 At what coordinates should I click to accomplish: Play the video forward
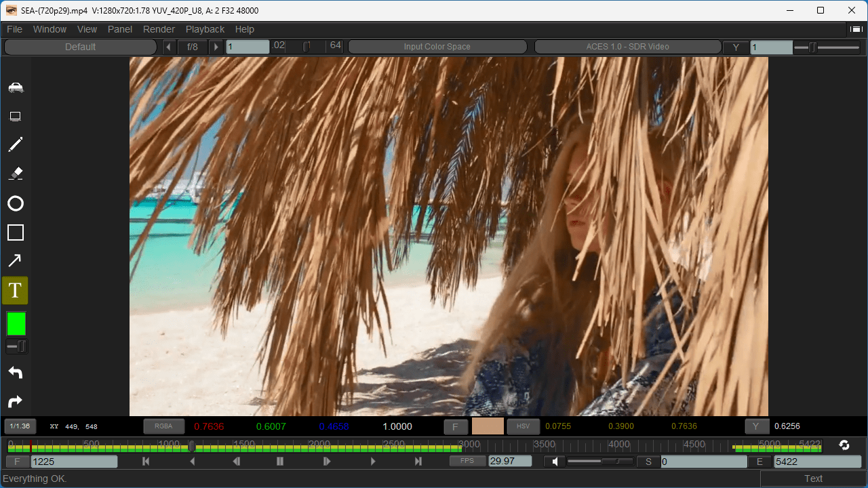click(x=373, y=462)
